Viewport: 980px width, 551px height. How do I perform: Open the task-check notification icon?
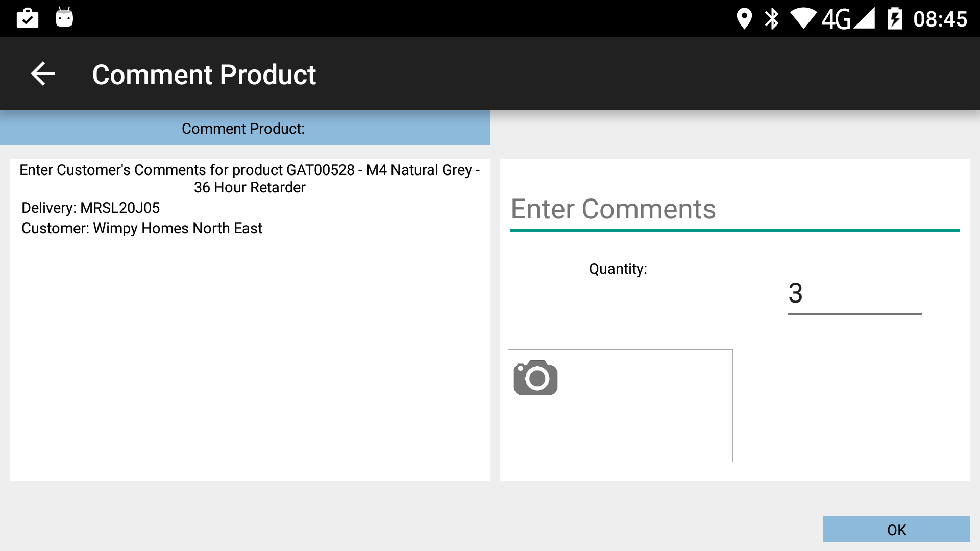tap(28, 18)
